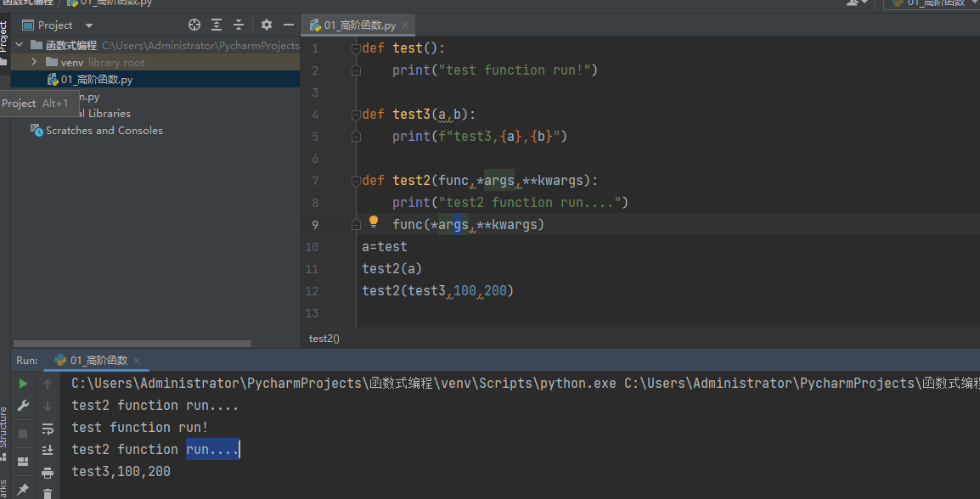Stop the running process square icon
This screenshot has height=499, width=980.
pyautogui.click(x=23, y=434)
